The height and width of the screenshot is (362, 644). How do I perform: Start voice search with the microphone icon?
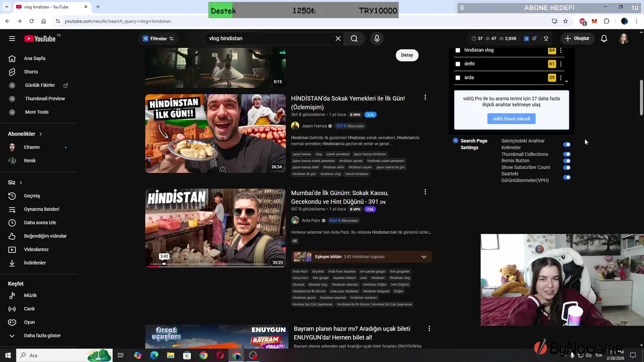click(x=377, y=39)
